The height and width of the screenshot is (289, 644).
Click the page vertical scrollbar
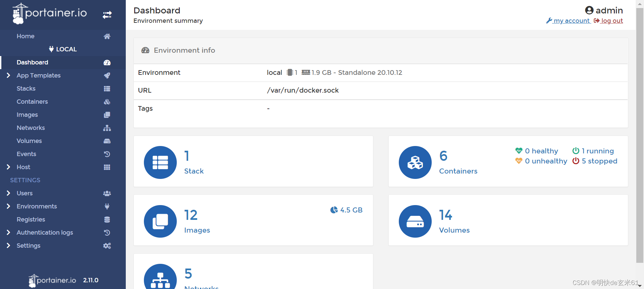click(640, 135)
